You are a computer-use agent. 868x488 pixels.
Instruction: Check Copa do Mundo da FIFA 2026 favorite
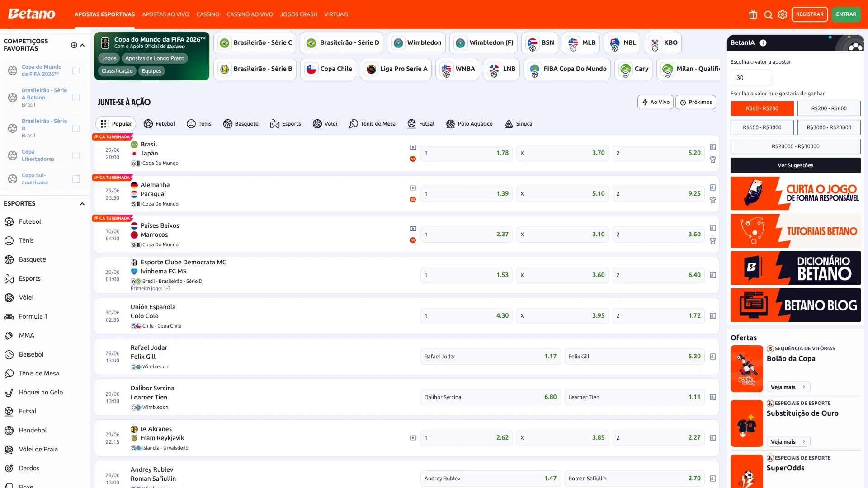pyautogui.click(x=76, y=70)
